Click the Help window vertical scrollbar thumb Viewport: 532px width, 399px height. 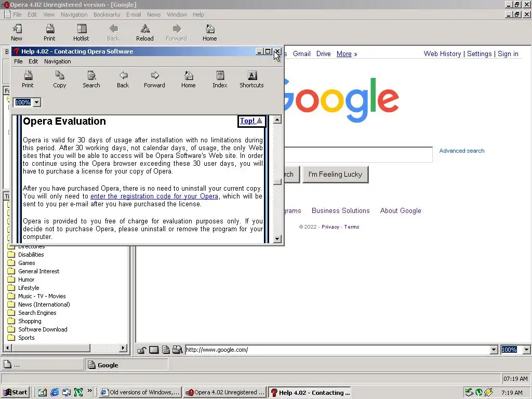[277, 182]
